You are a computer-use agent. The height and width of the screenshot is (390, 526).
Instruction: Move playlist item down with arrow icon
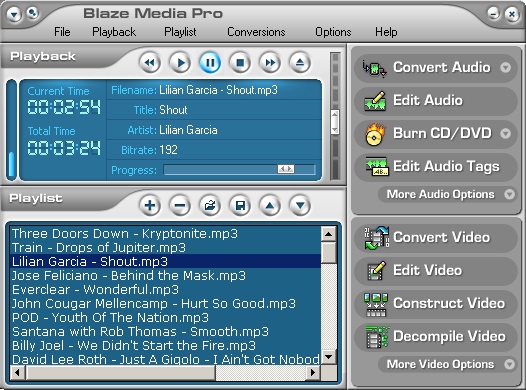[300, 205]
